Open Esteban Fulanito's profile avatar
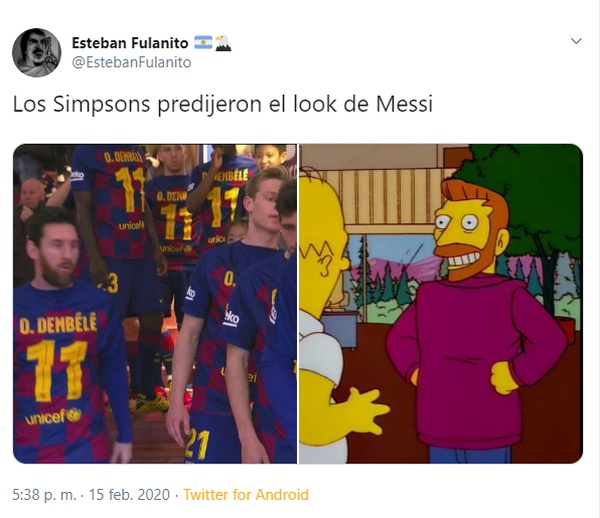Image resolution: width=600 pixels, height=518 pixels. point(37,52)
